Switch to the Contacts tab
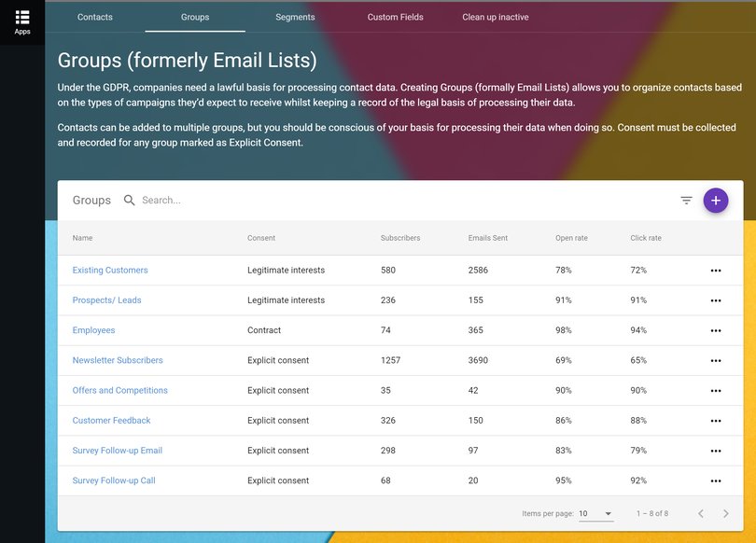Viewport: 756px width, 543px height. [95, 17]
